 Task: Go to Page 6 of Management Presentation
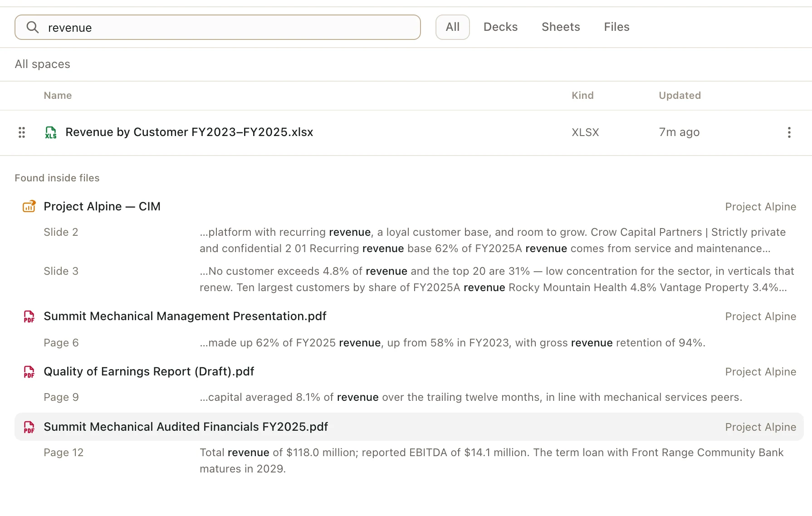(x=61, y=343)
